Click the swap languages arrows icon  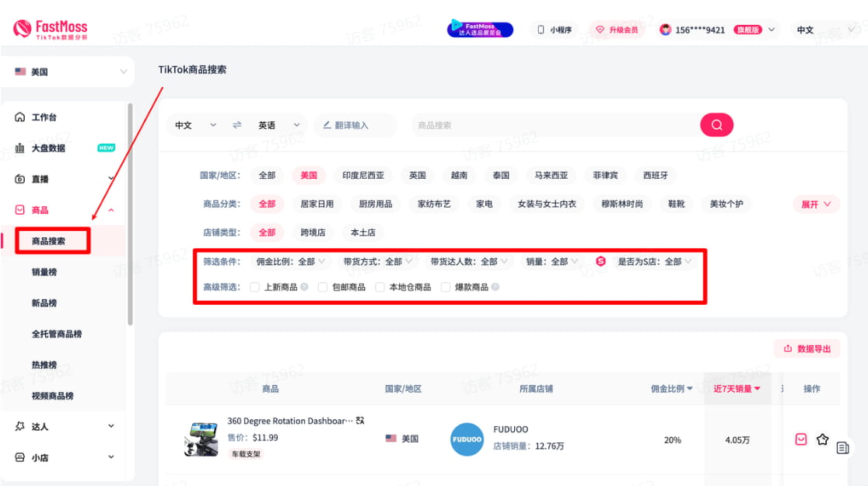(236, 125)
